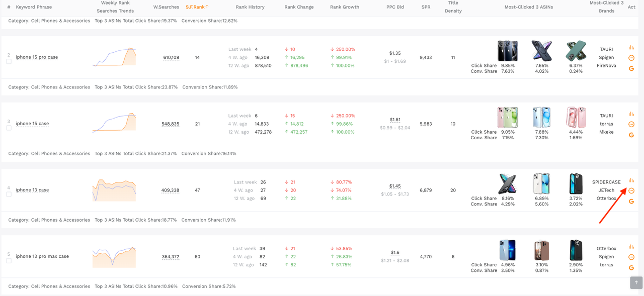The width and height of the screenshot is (644, 296).
Task: Click Google icon in iphone 13 case row
Action: tap(631, 202)
